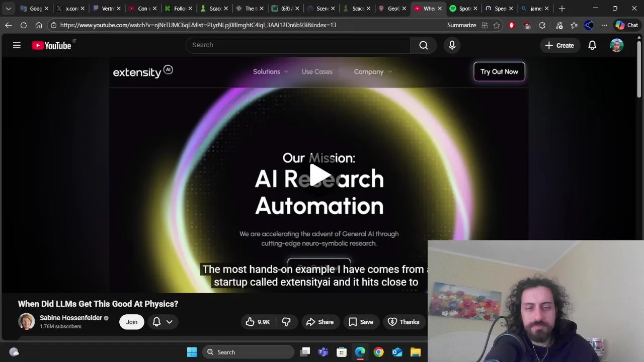Viewport: 644px width, 362px height.
Task: Open browser Settings and more ellipsis
Action: pyautogui.click(x=604, y=25)
